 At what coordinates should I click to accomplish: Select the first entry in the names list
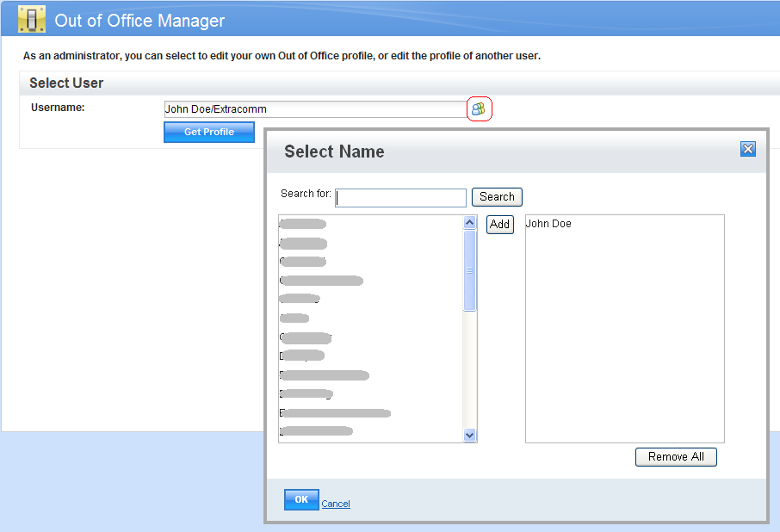(x=303, y=224)
